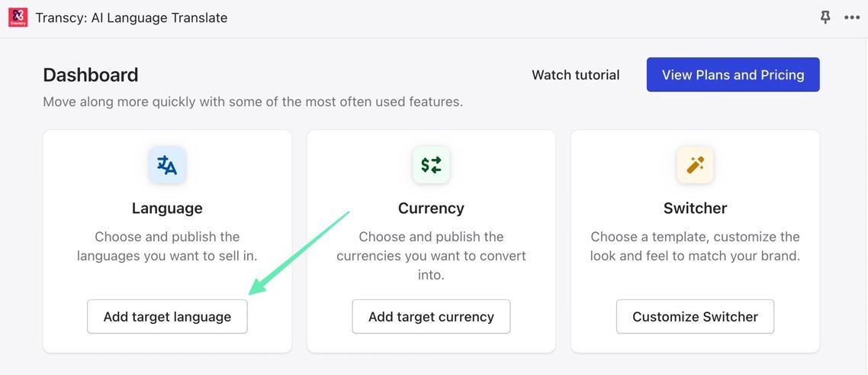Select the Currency card heading
Viewport: 868px width, 375px height.
(x=431, y=208)
